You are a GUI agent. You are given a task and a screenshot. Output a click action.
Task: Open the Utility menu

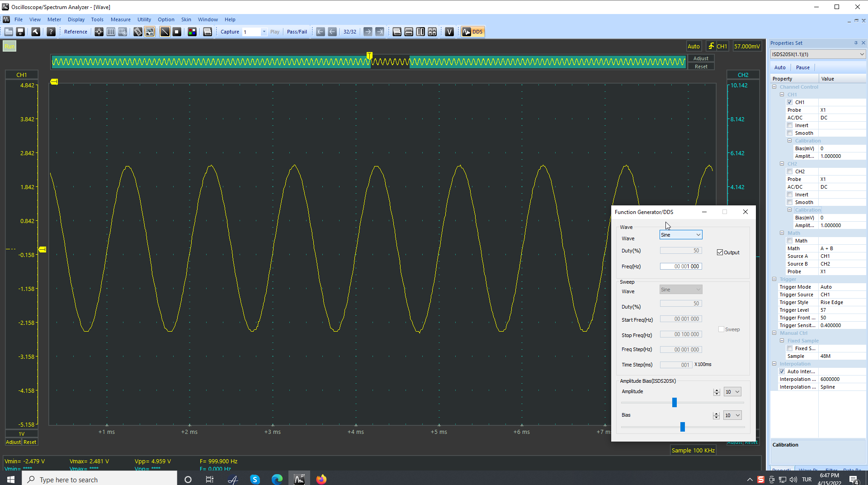[144, 19]
